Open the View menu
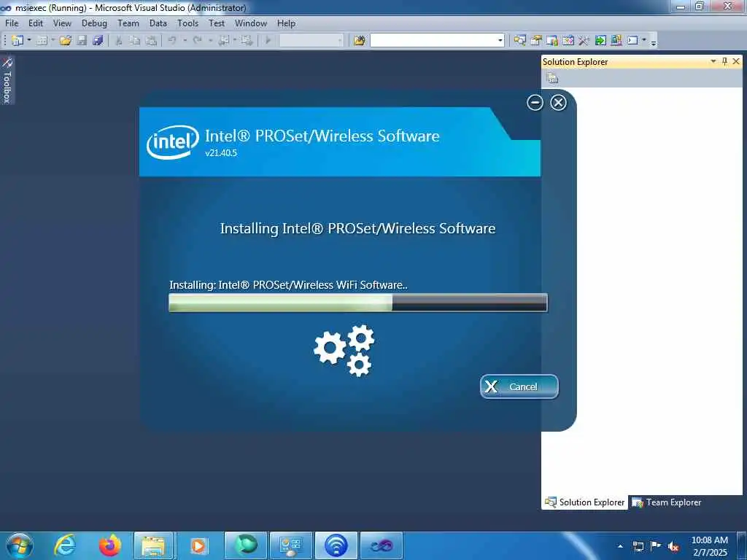747x560 pixels. point(62,23)
